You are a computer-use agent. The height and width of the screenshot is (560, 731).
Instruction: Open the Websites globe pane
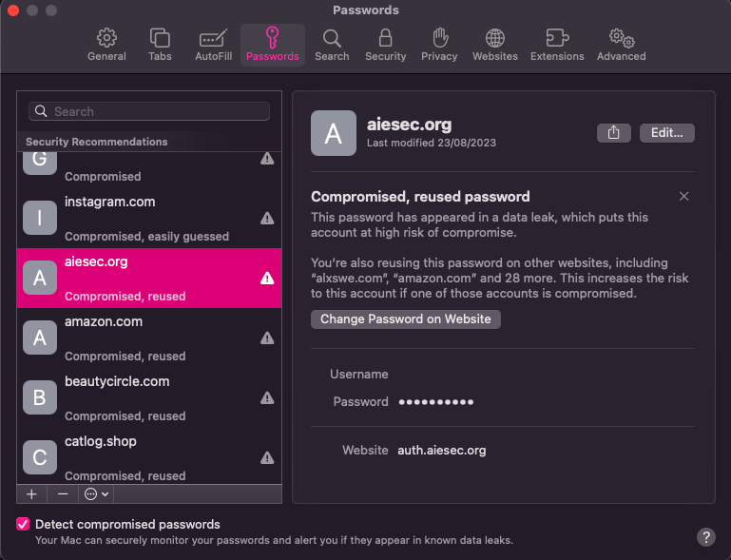click(495, 45)
